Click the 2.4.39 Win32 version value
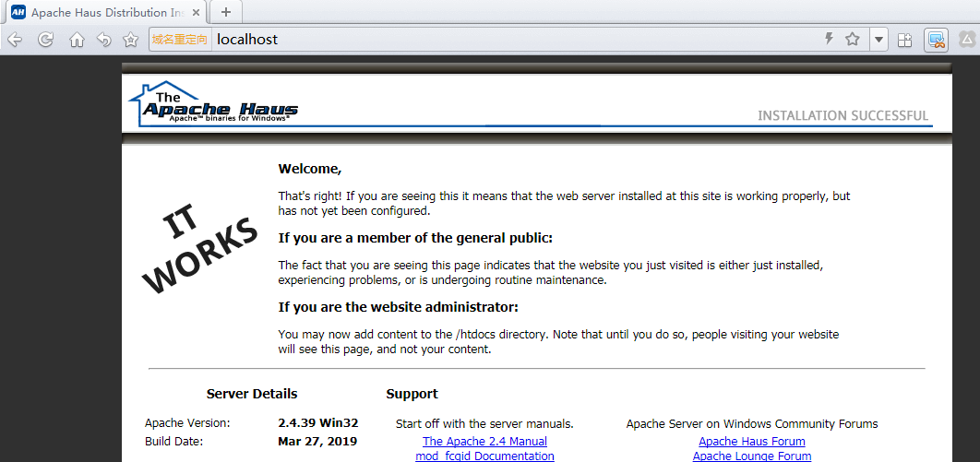980x462 pixels. tap(318, 422)
